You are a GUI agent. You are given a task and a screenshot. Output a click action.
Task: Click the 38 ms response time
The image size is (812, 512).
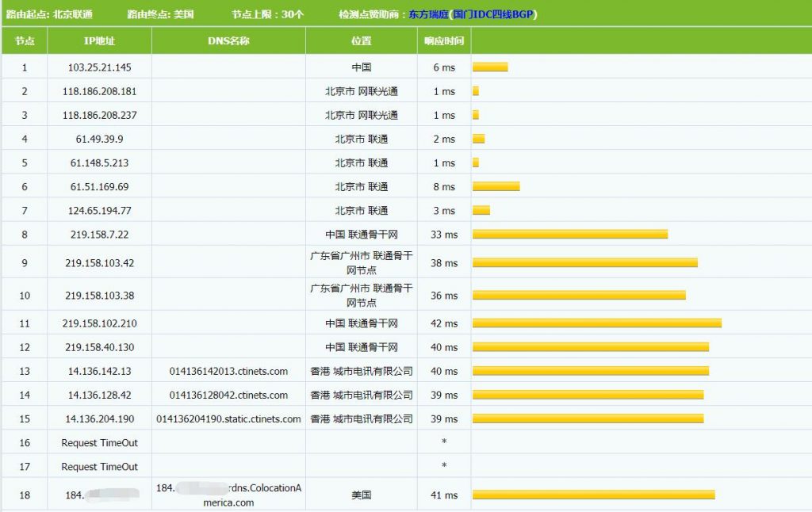[x=444, y=263]
